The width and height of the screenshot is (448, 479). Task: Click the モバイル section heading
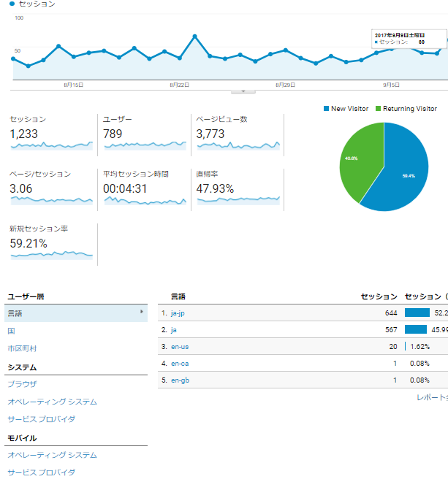[x=22, y=438]
